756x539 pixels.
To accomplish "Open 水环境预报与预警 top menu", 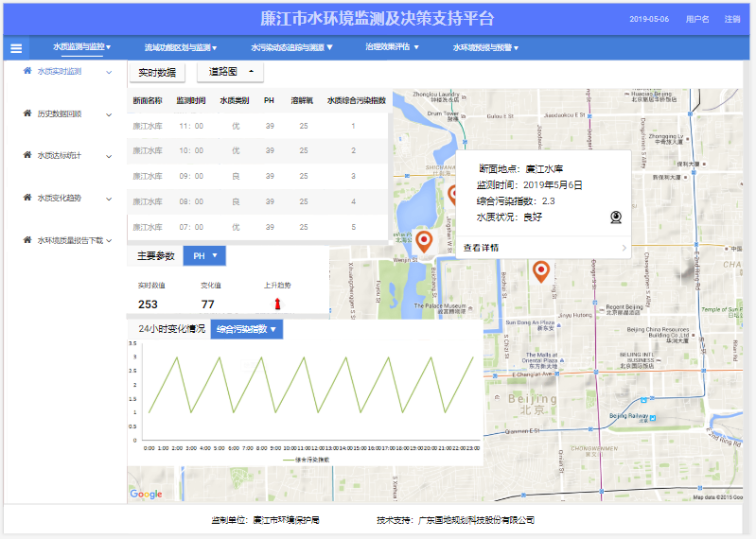I will pos(485,47).
